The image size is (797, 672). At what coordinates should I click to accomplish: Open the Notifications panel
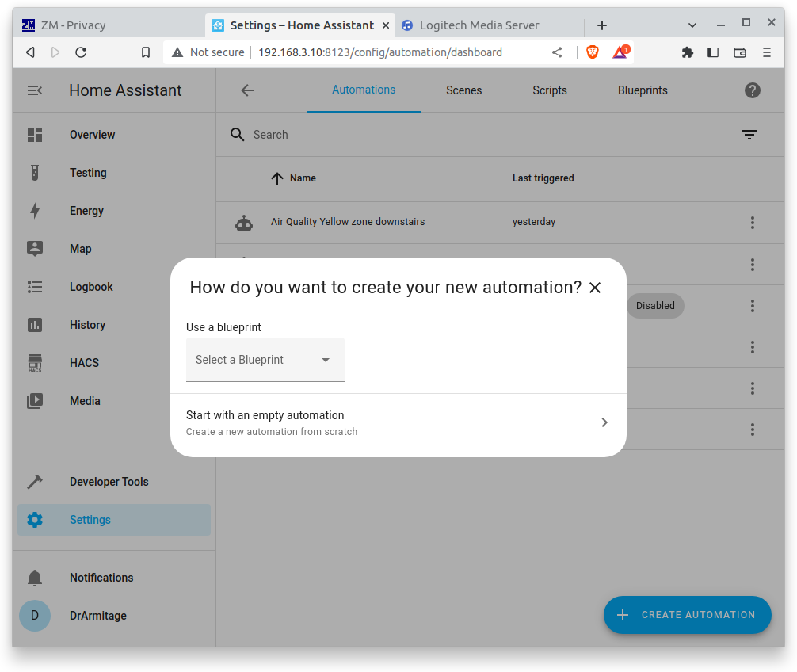pyautogui.click(x=114, y=578)
